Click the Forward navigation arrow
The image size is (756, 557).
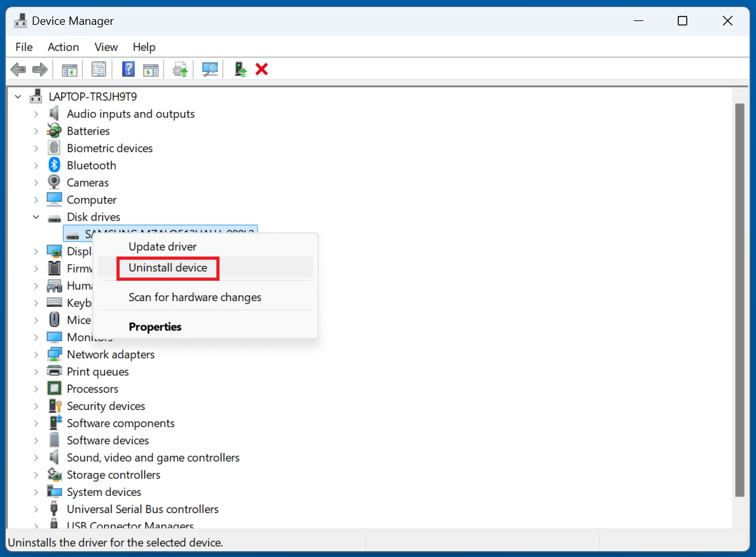pyautogui.click(x=38, y=69)
